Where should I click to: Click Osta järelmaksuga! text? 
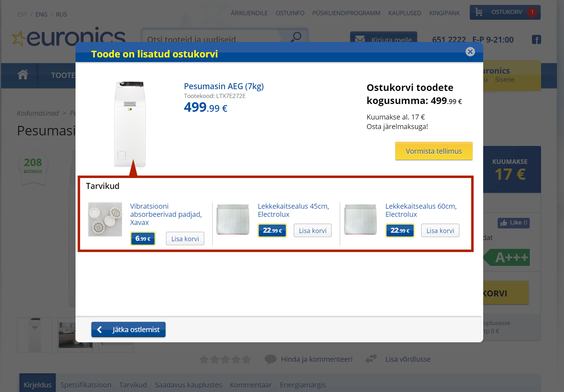[397, 127]
